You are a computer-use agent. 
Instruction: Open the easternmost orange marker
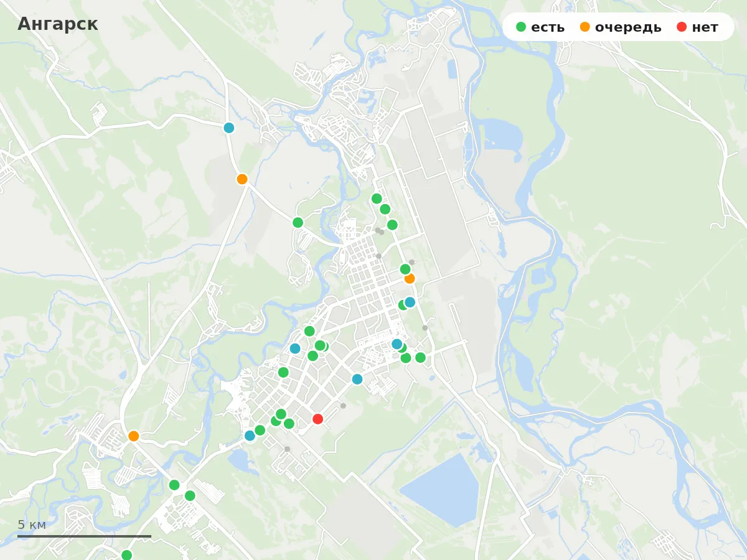click(x=410, y=278)
